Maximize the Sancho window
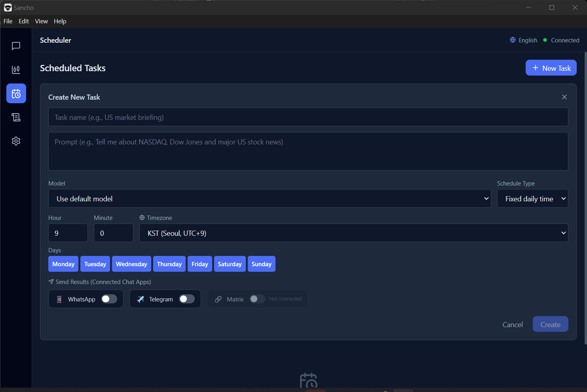This screenshot has width=587, height=392. (552, 8)
